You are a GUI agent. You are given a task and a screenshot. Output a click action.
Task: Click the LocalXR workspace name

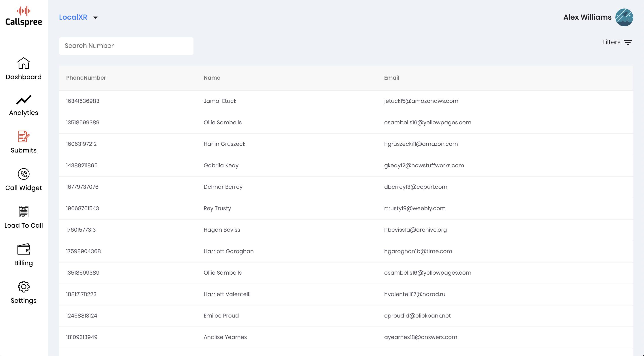[x=73, y=17]
